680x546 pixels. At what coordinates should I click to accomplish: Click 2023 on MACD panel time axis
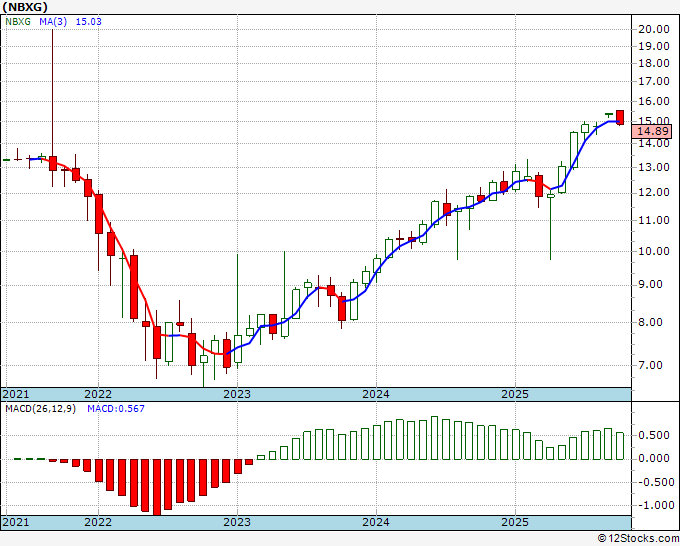(x=237, y=522)
